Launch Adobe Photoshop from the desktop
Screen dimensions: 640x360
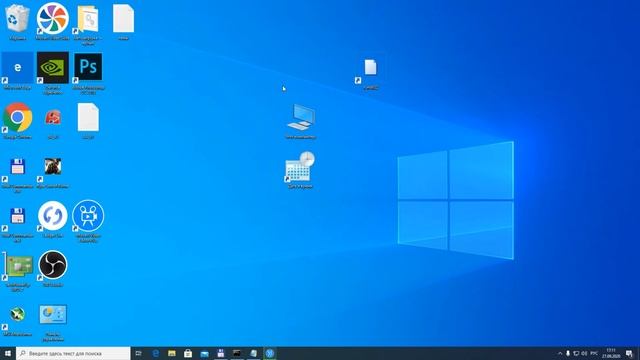click(x=88, y=67)
